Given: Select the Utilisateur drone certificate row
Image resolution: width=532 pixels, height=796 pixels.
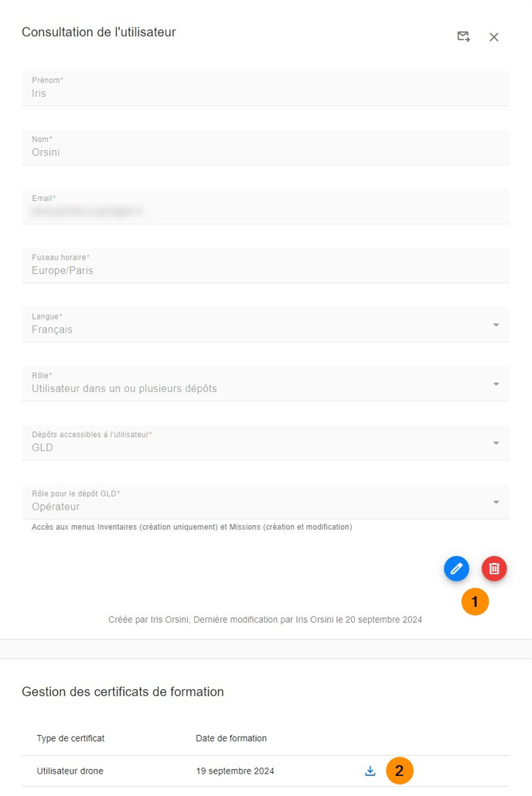Looking at the screenshot, I should [70, 771].
